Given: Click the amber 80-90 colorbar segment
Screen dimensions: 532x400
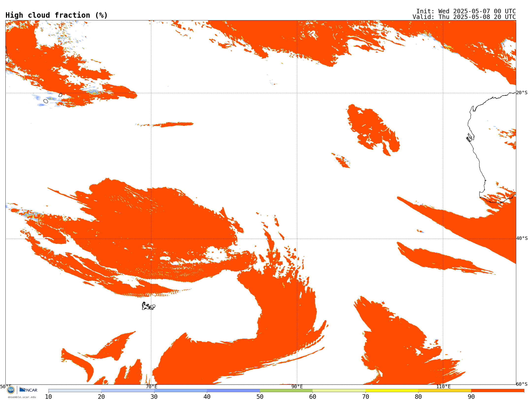Looking at the screenshot, I should (x=445, y=390).
